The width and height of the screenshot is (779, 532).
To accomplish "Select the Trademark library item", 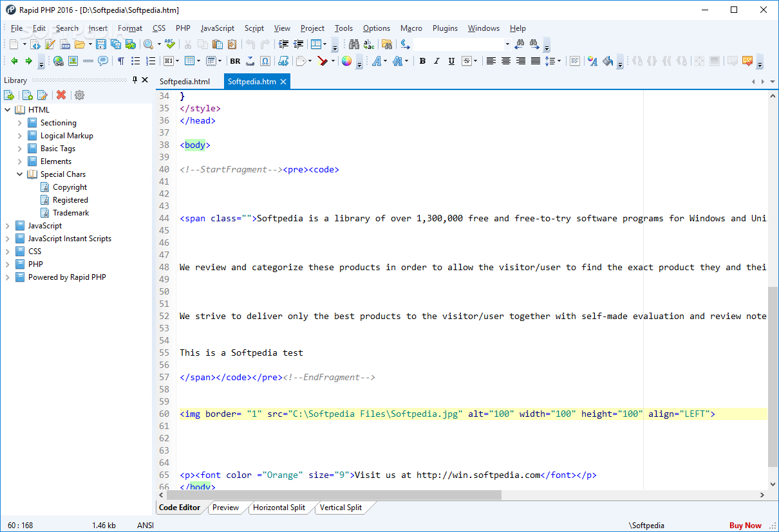I will (71, 213).
